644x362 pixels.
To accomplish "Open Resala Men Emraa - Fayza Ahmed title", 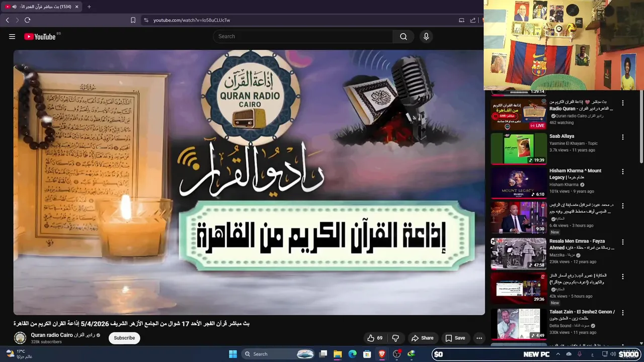I will click(x=582, y=244).
